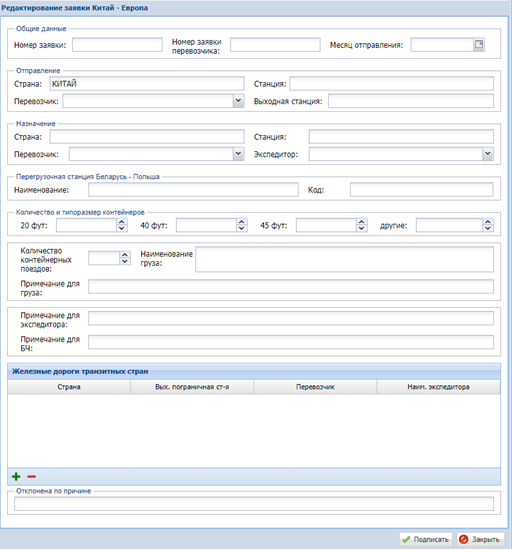Click the Наименование груза text area
This screenshot has width=512, height=549.
tap(345, 259)
